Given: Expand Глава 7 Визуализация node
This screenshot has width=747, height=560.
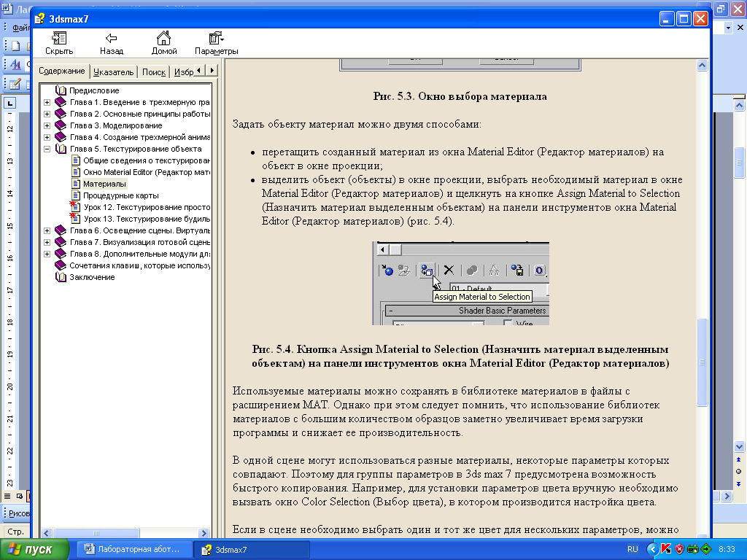Looking at the screenshot, I should pyautogui.click(x=47, y=242).
